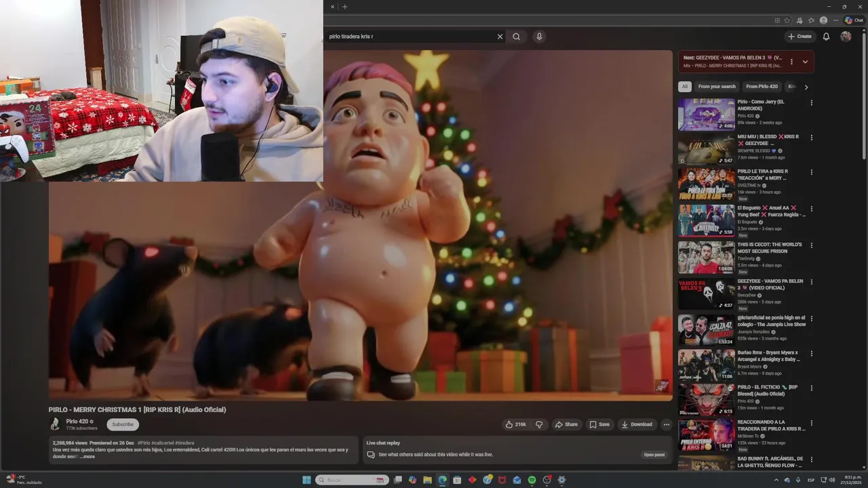Show more filter chips with right arrow

point(806,87)
